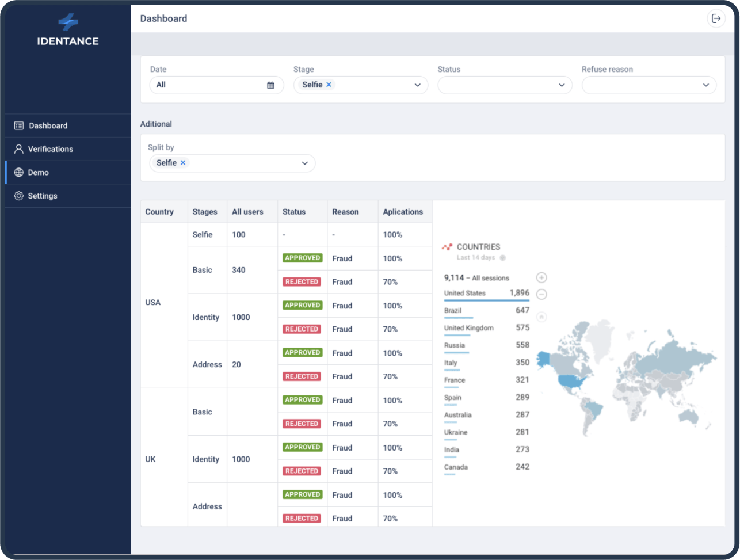The image size is (740, 560).
Task: Click the USA Selfie stage cell
Action: pos(207,235)
